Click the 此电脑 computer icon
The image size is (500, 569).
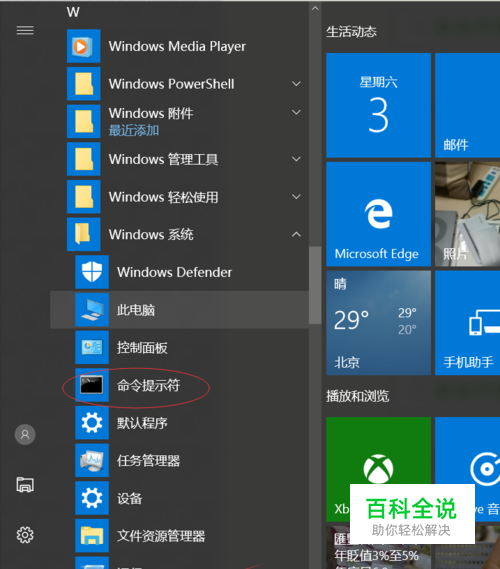point(92,310)
